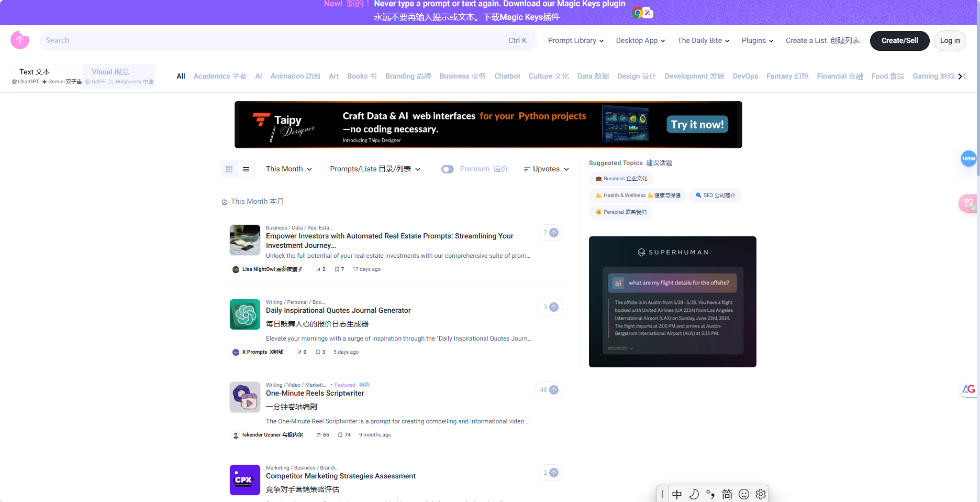Click the Search input field

pos(272,40)
